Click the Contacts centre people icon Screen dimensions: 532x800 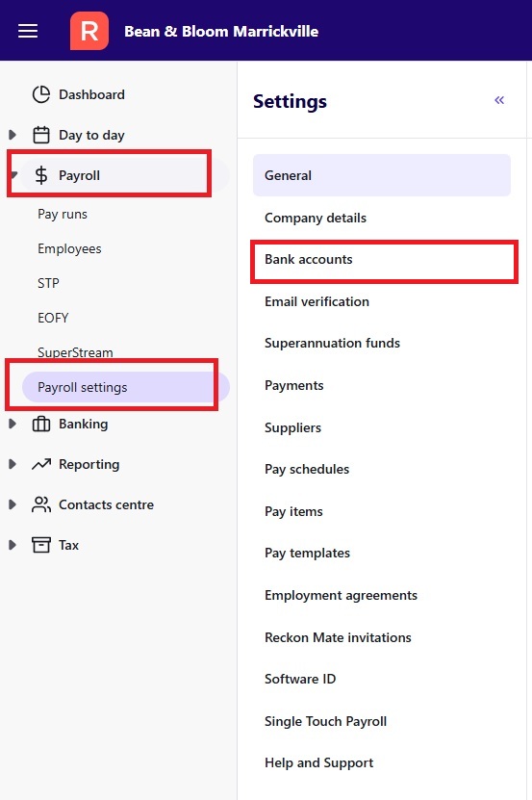[x=41, y=504]
